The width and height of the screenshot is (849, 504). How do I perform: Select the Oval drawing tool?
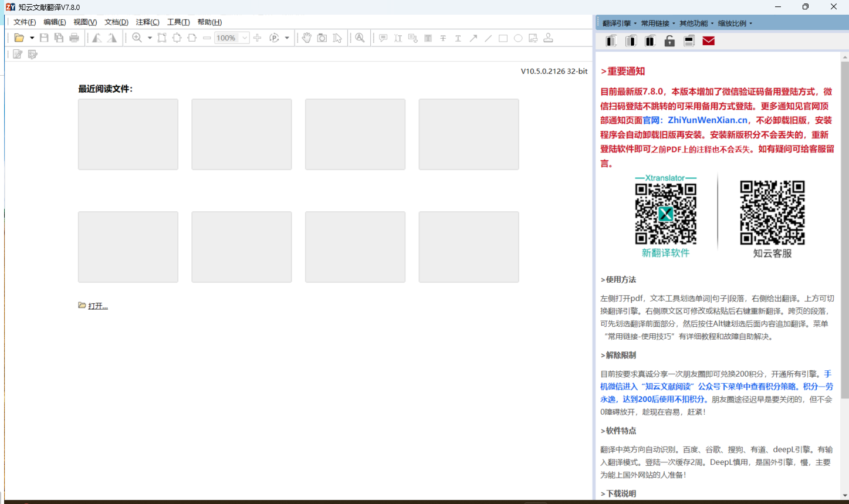518,38
